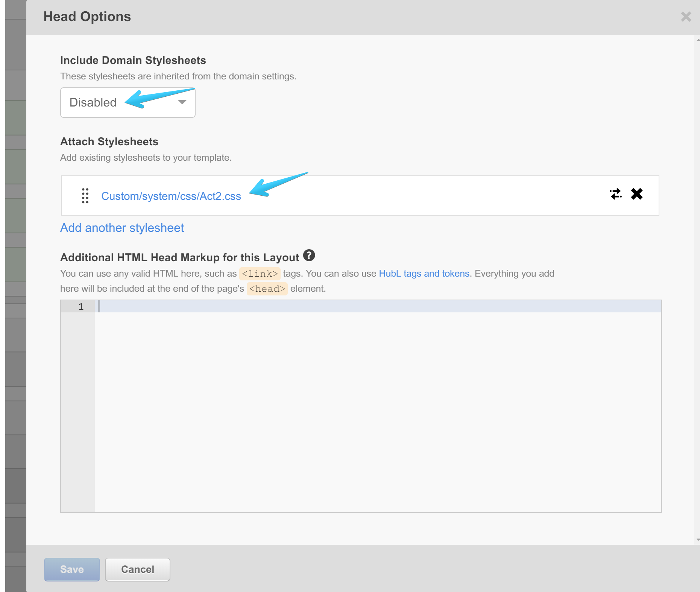Click the <head> code tag text

pos(267,289)
